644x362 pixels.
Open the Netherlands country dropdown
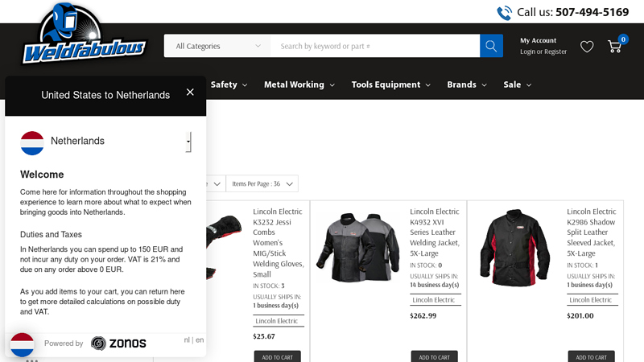point(188,142)
